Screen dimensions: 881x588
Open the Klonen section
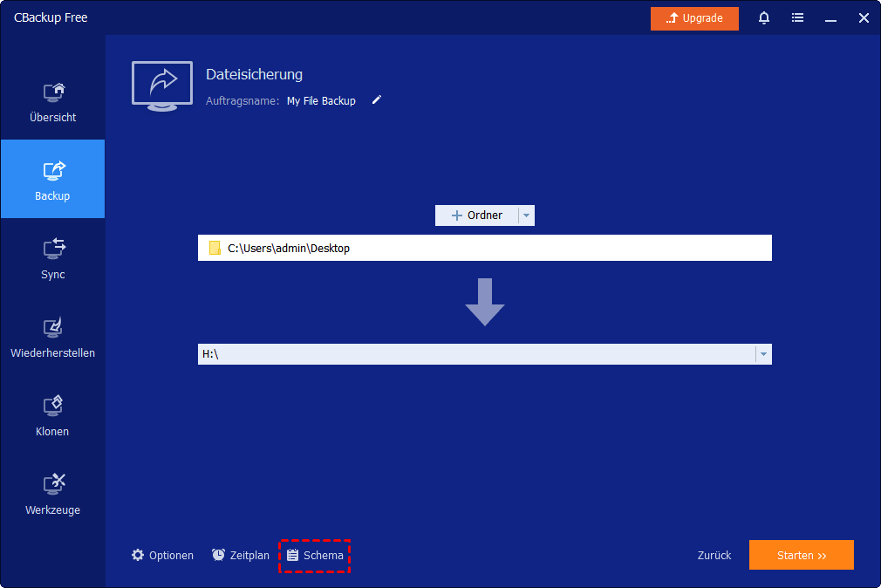tap(52, 415)
